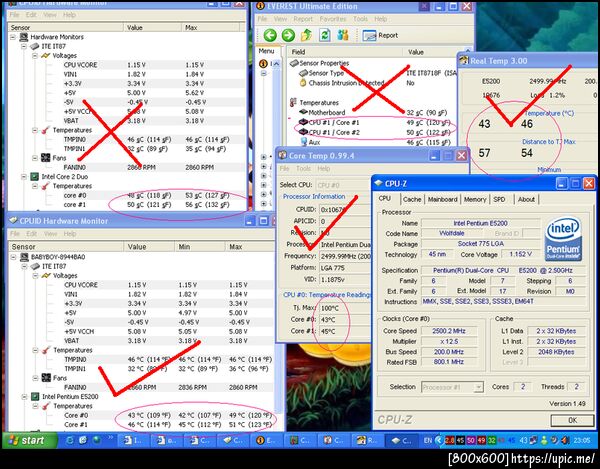Expand hidden tray icons with the blue arrow
This screenshot has width=600, height=469.
(x=439, y=440)
